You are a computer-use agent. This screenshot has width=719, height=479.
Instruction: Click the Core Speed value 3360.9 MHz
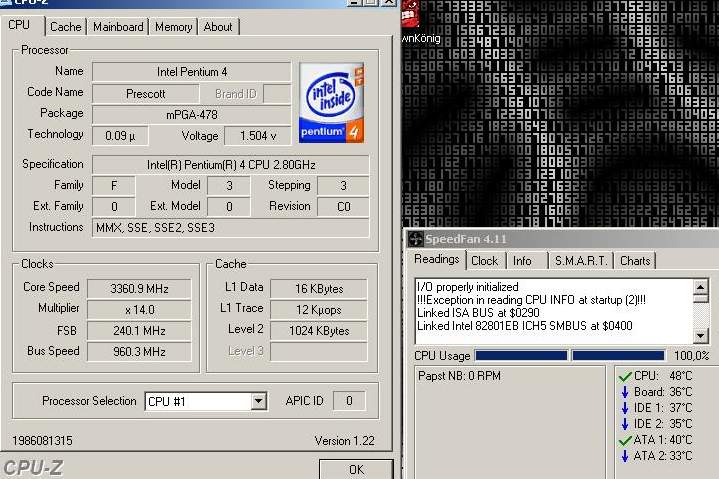139,289
